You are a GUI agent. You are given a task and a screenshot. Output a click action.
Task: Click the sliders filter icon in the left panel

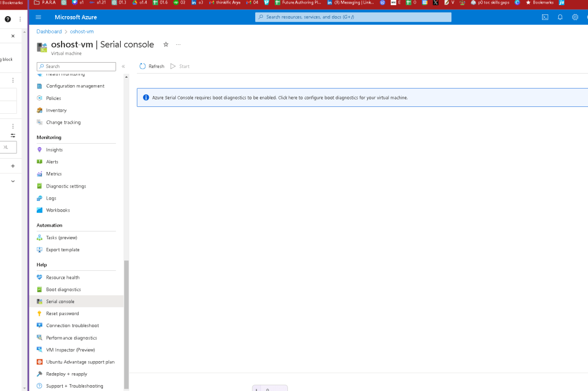(x=13, y=136)
